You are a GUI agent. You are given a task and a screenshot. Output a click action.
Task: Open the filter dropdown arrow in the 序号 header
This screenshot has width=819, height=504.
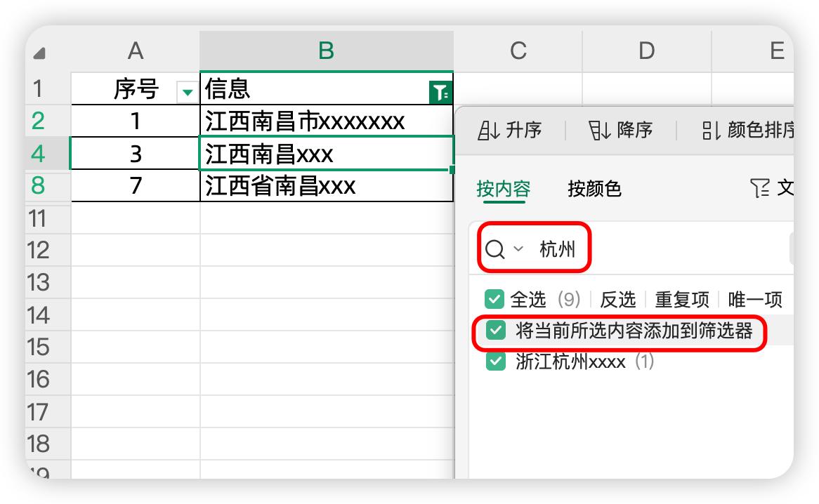(x=187, y=93)
